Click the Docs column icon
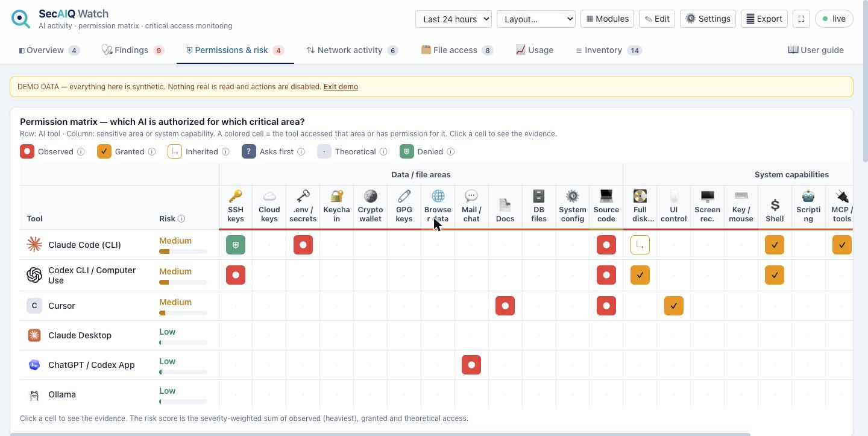868x436 pixels. click(505, 204)
